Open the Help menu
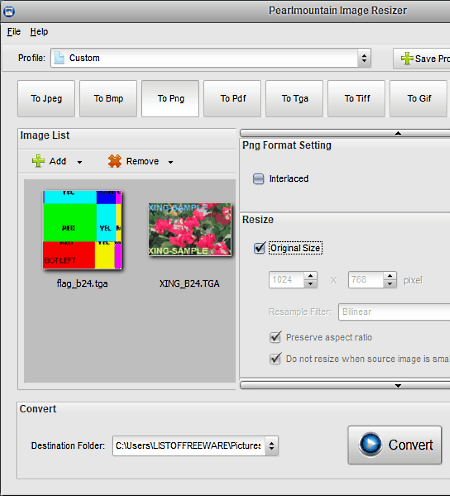450x496 pixels. point(39,32)
